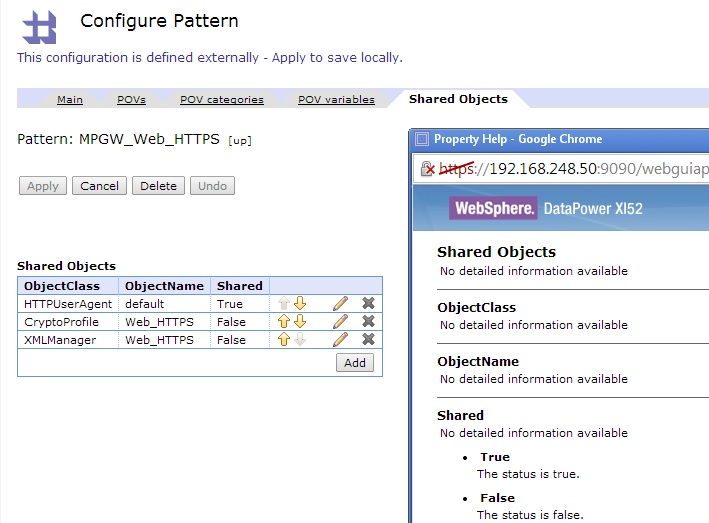Remove the XMLManager row with X
709x523 pixels.
(368, 340)
